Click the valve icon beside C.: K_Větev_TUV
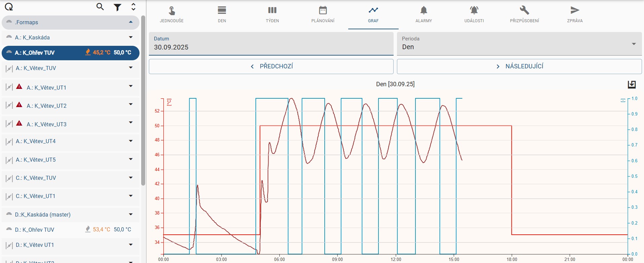Viewport: 644px width, 263px height. tap(9, 178)
